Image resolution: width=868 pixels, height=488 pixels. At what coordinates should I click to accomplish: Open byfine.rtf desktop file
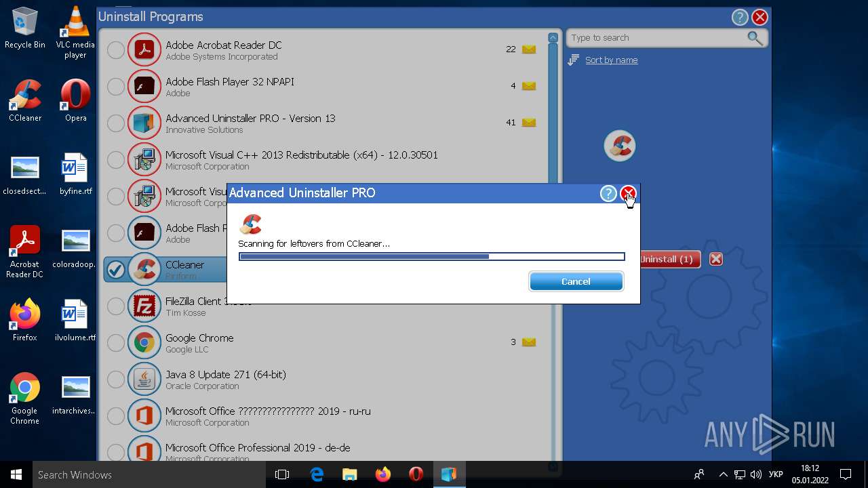[75, 174]
